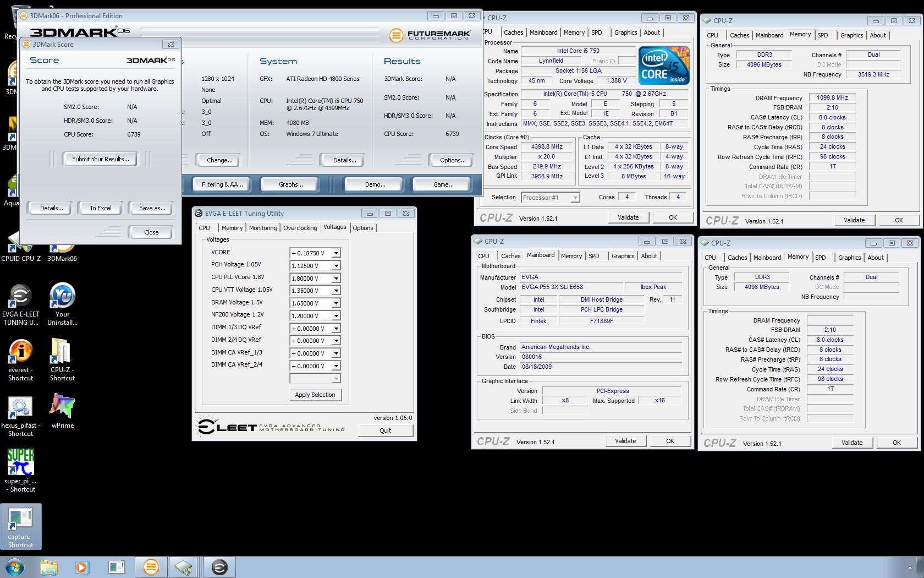Launch hexus_pifast shortcut icon
The width and height of the screenshot is (924, 578).
point(20,416)
